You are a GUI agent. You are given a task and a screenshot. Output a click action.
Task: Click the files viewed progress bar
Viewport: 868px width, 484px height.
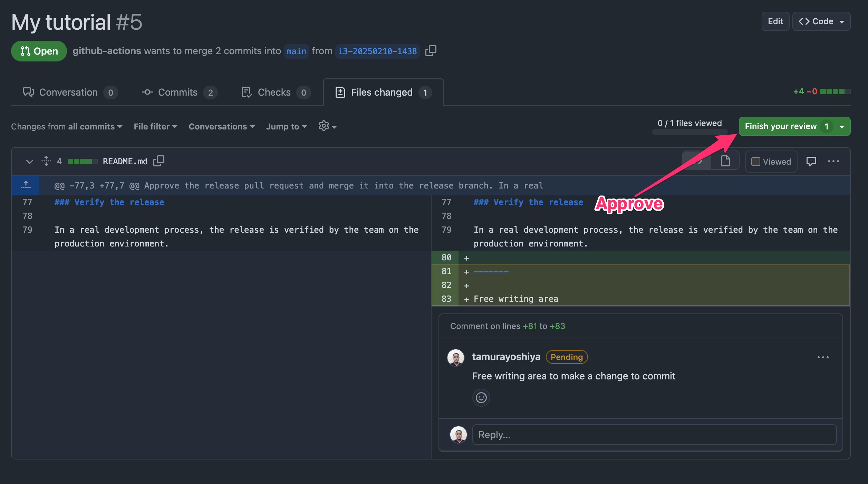pyautogui.click(x=689, y=132)
